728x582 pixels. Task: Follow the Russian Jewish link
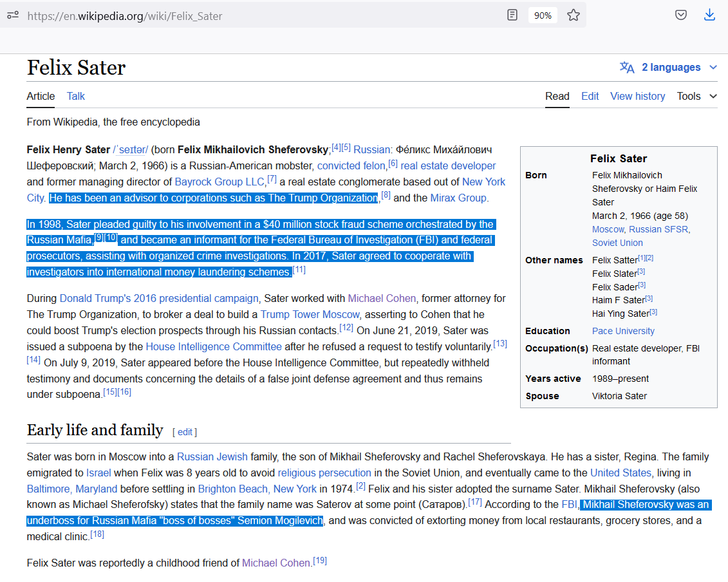pos(212,457)
